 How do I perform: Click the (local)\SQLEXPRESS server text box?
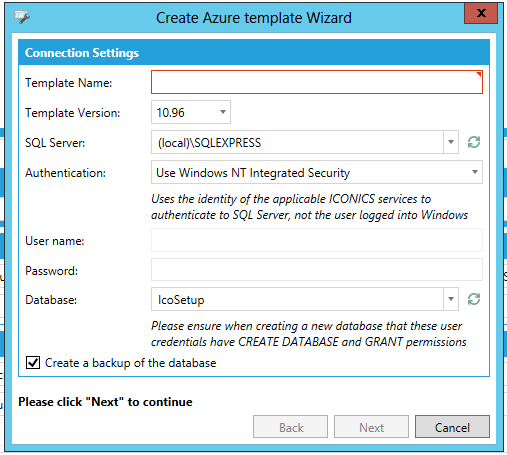(x=297, y=142)
